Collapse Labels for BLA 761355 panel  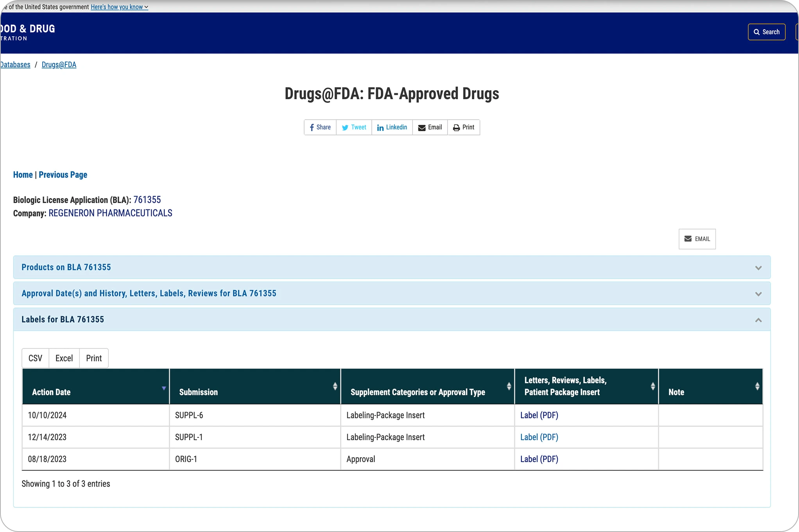click(392, 320)
